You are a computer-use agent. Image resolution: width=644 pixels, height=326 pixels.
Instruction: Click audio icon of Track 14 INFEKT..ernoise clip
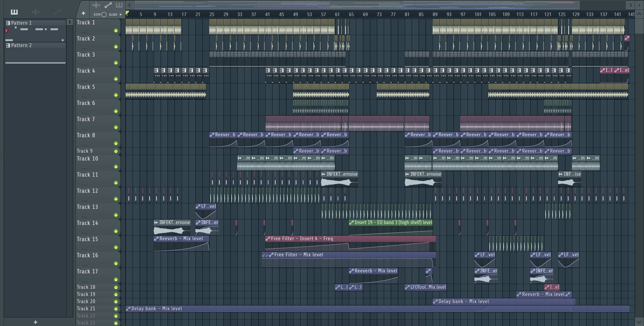(x=156, y=222)
